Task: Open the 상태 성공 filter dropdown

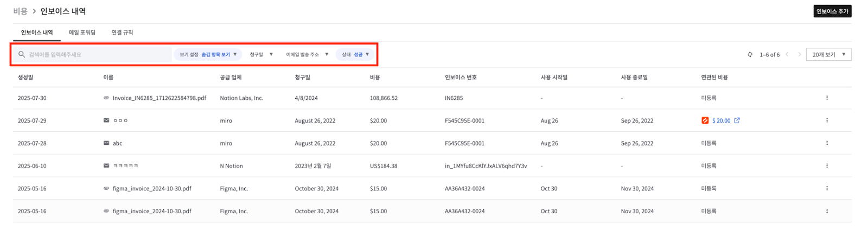Action: click(x=355, y=54)
